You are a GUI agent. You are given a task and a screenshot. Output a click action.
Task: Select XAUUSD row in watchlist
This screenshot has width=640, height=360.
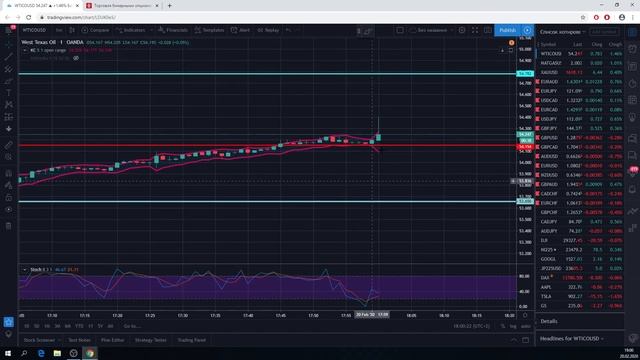pyautogui.click(x=580, y=72)
